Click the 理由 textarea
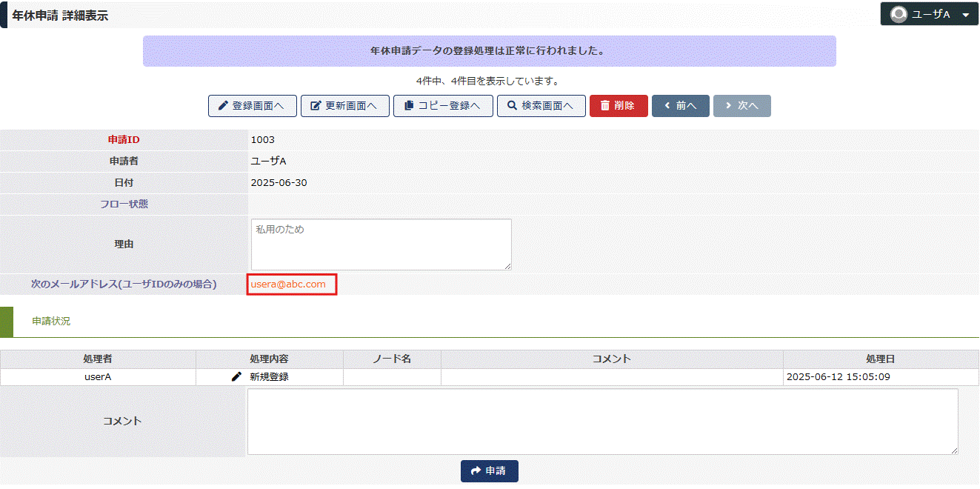980x489 pixels. (x=381, y=245)
